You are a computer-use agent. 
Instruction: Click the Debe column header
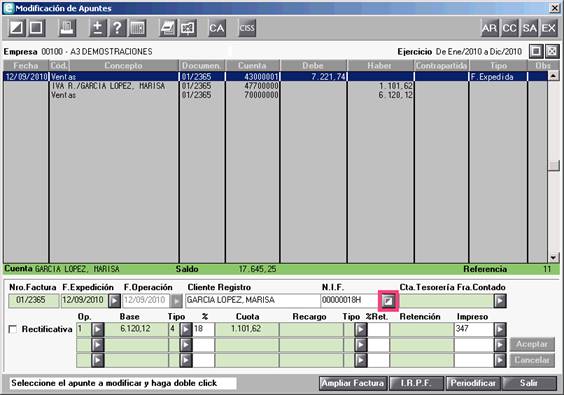(313, 65)
